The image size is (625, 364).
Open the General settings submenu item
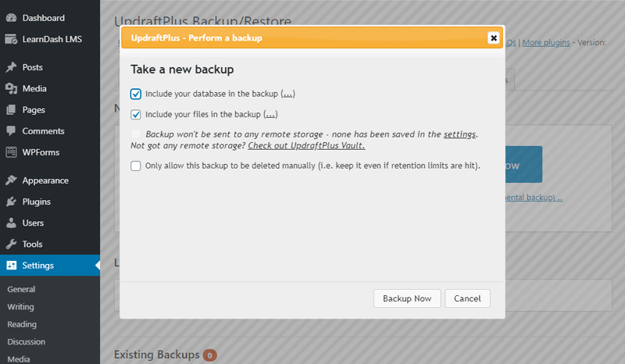(x=21, y=290)
